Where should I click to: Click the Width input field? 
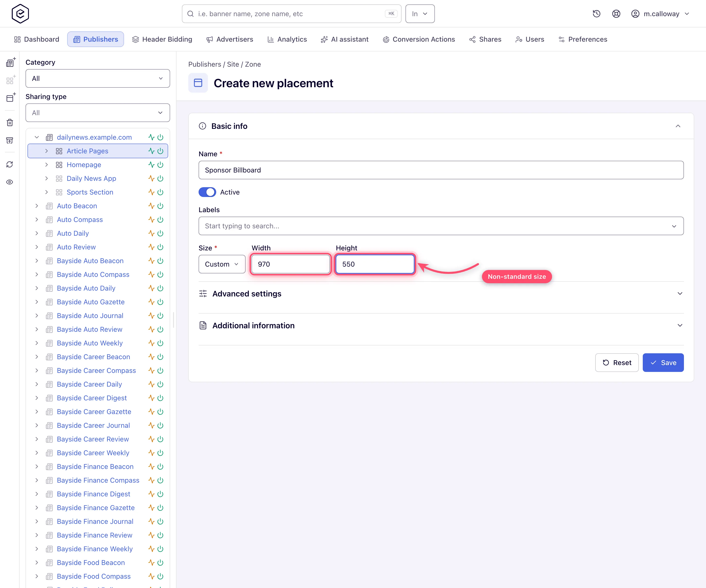pos(290,264)
